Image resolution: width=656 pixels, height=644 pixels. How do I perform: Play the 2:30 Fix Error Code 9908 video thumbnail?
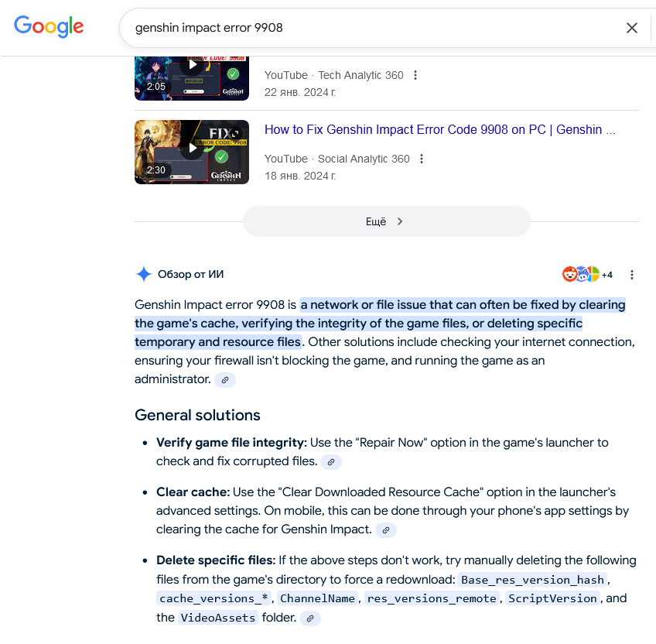click(192, 152)
